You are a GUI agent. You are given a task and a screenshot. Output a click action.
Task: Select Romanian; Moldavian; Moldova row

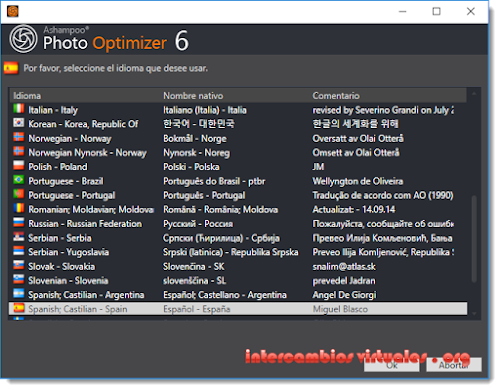238,210
